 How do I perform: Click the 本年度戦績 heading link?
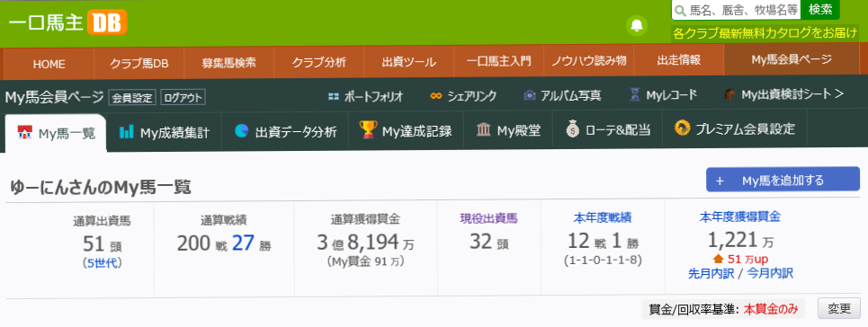click(x=603, y=217)
